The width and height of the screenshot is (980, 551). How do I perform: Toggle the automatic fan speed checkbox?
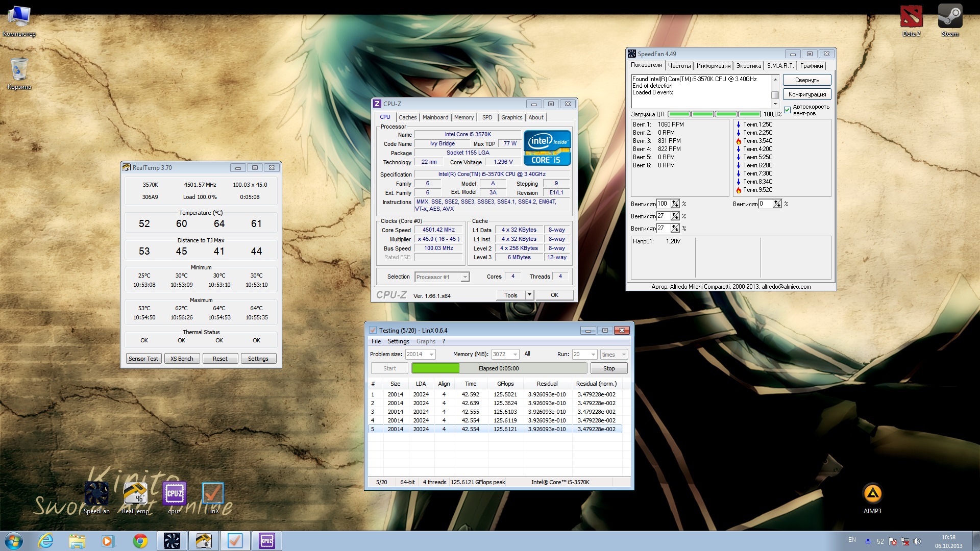click(787, 110)
